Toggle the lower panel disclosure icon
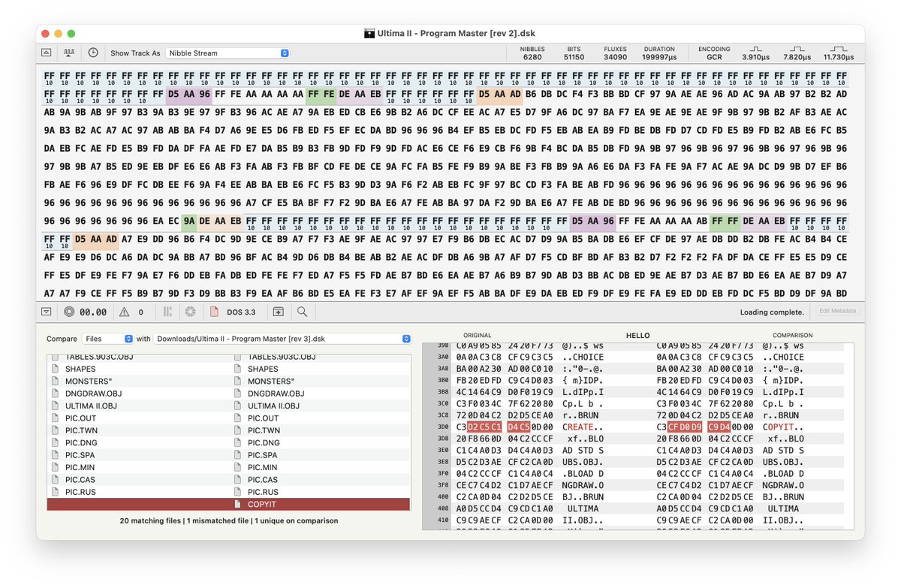This screenshot has width=901, height=588. coord(47,312)
